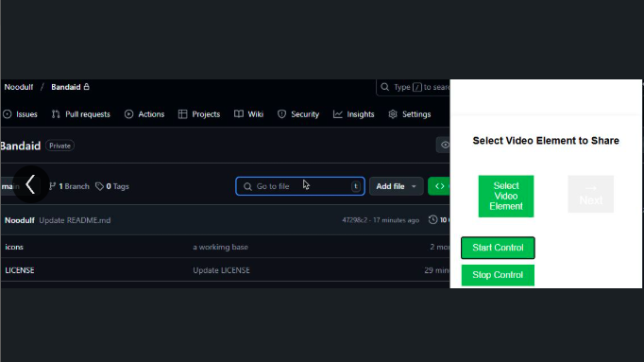Go to the Security tab

(298, 114)
